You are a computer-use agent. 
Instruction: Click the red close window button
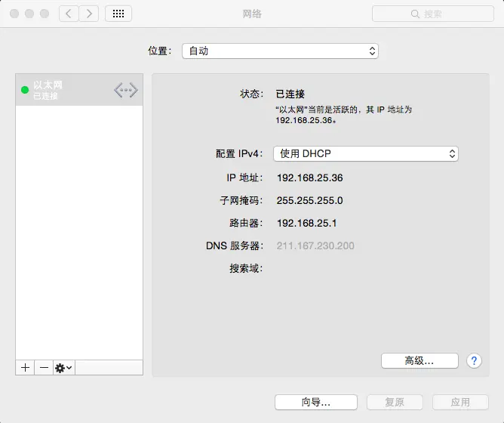tap(14, 14)
